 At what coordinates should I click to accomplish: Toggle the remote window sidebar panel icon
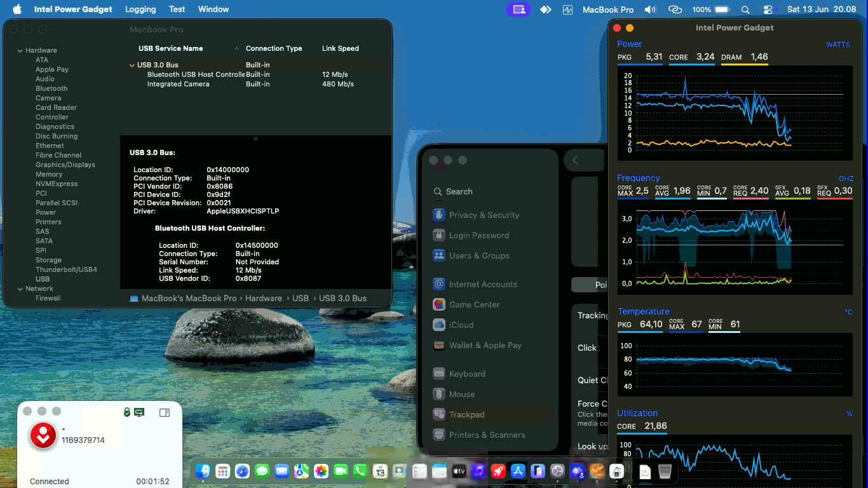165,412
